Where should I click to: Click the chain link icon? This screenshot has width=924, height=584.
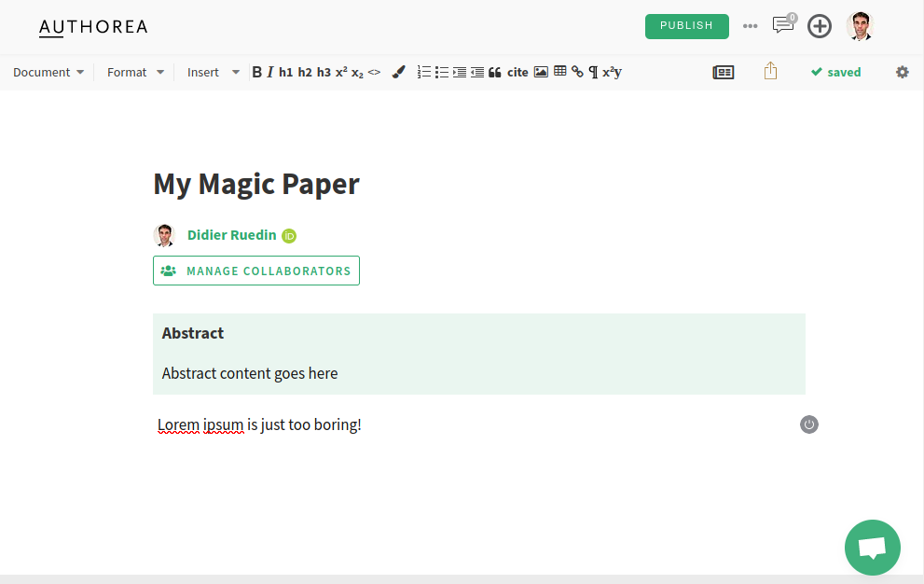(x=577, y=72)
